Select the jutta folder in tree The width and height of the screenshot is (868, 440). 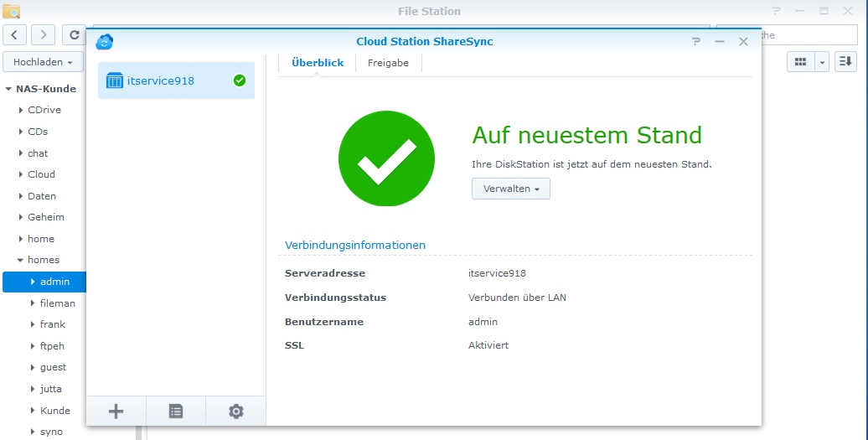tap(51, 389)
